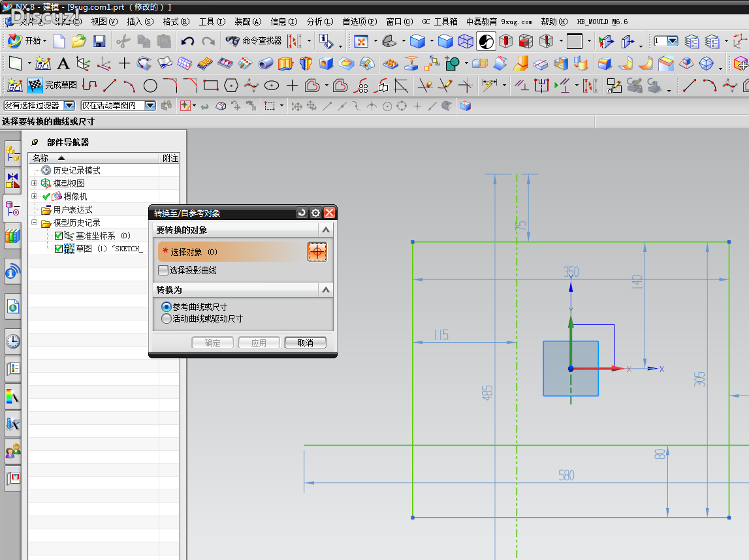The image size is (749, 560).
Task: Select the Ellipse sketch tool
Action: click(x=272, y=86)
